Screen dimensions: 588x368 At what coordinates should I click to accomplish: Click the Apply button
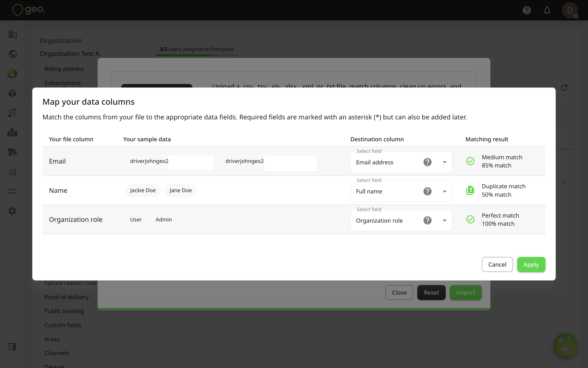(x=531, y=265)
